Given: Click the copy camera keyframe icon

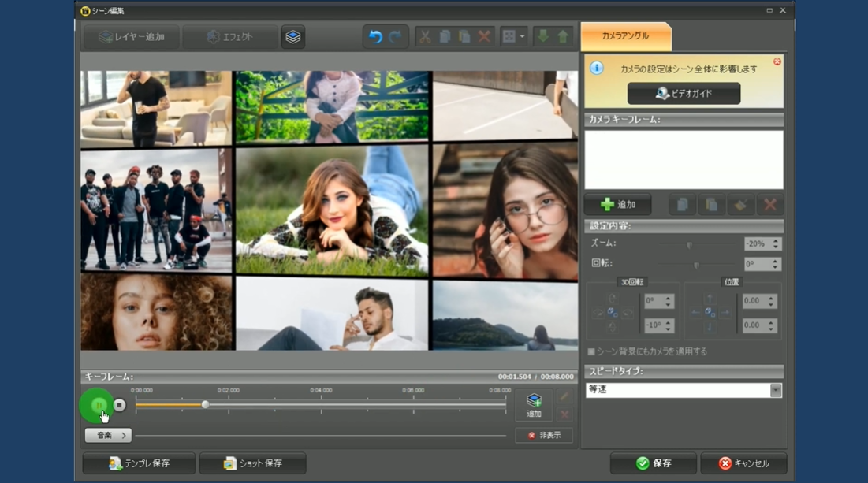Looking at the screenshot, I should [682, 205].
